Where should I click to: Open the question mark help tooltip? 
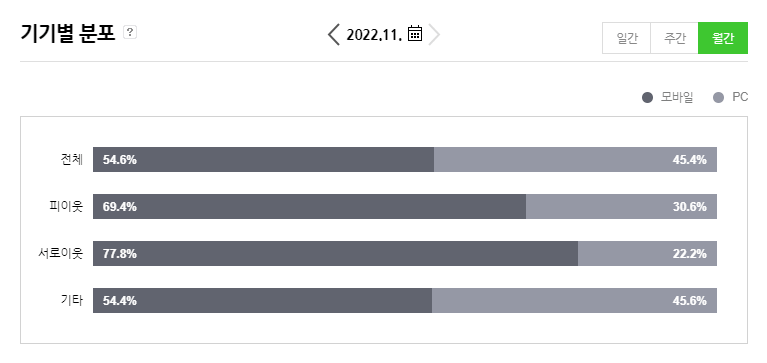click(x=130, y=32)
